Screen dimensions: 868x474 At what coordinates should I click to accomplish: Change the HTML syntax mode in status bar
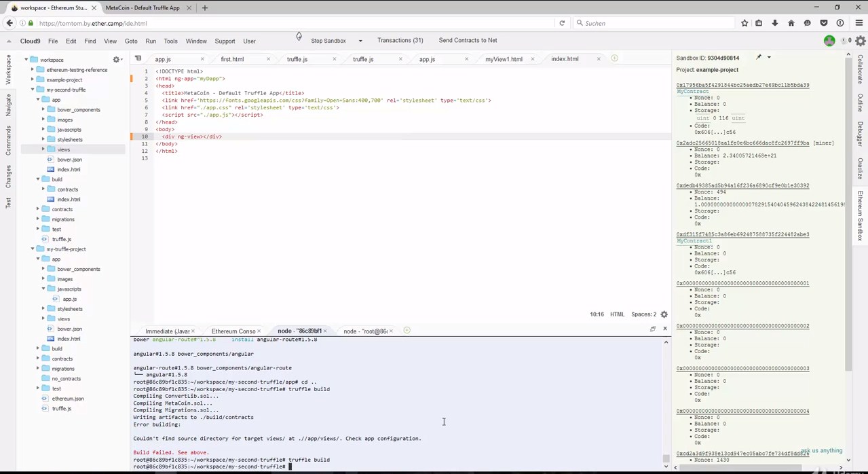pyautogui.click(x=617, y=314)
